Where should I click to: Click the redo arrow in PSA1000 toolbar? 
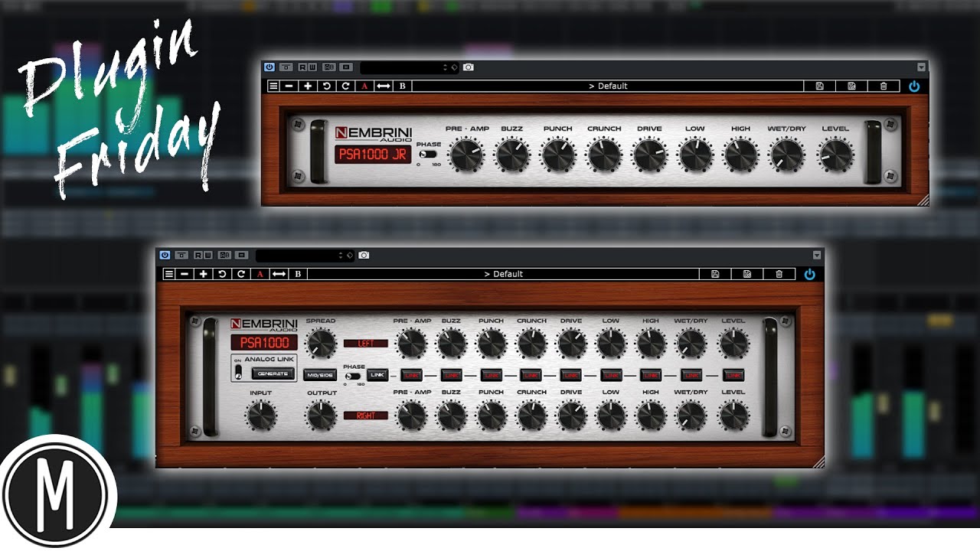(241, 274)
